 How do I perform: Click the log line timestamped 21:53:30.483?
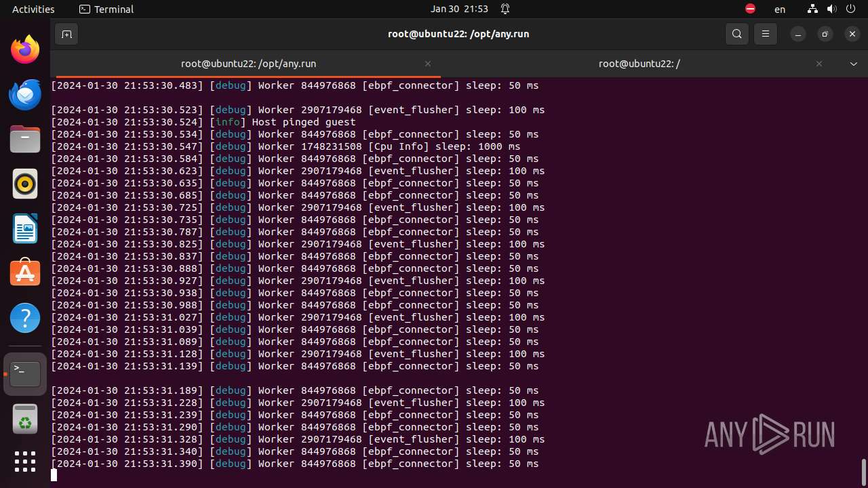pyautogui.click(x=295, y=85)
